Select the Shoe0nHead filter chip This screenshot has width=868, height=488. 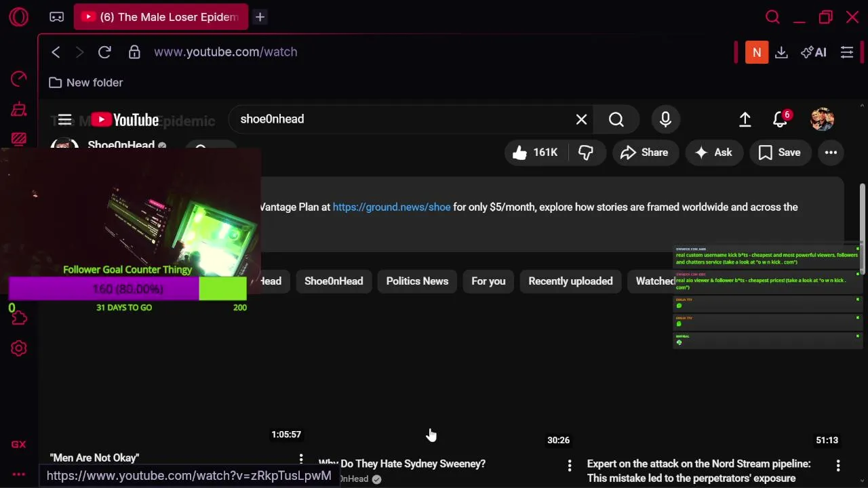point(334,281)
